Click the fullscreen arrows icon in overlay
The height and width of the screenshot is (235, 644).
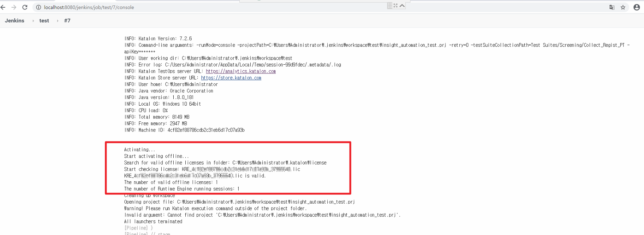click(396, 5)
